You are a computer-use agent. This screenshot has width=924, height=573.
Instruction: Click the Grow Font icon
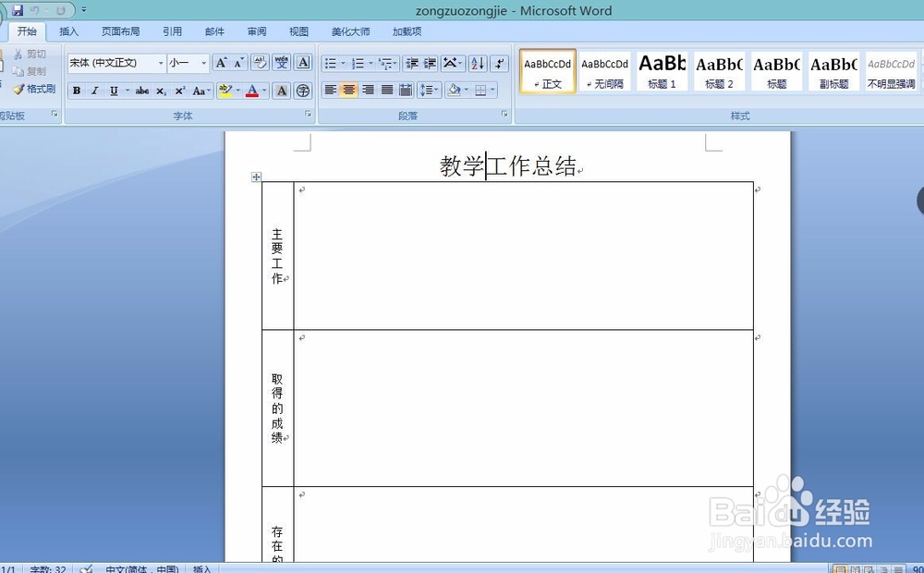pyautogui.click(x=223, y=63)
